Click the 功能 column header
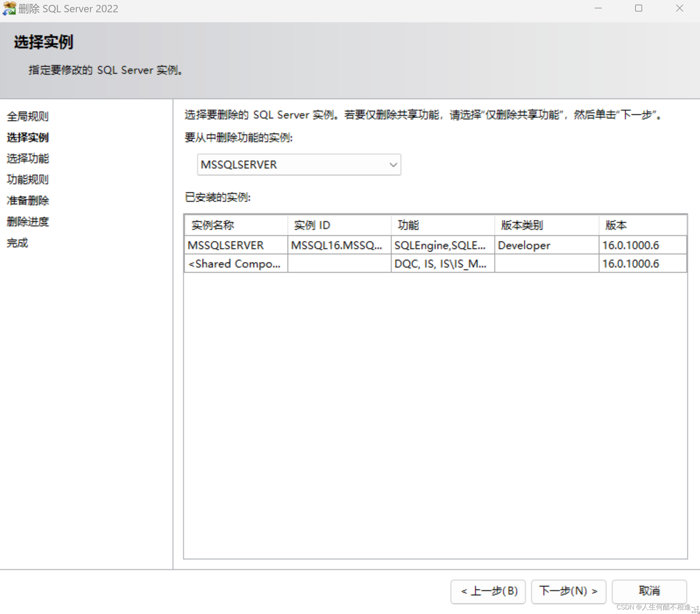Viewport: 700px width, 614px height. 408,225
